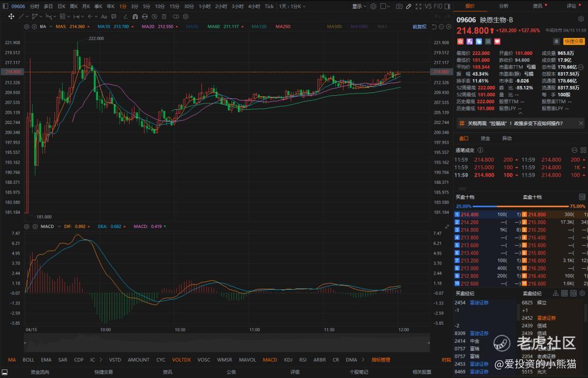Click the bell alert icon
The width and height of the screenshot is (588, 378).
click(556, 41)
